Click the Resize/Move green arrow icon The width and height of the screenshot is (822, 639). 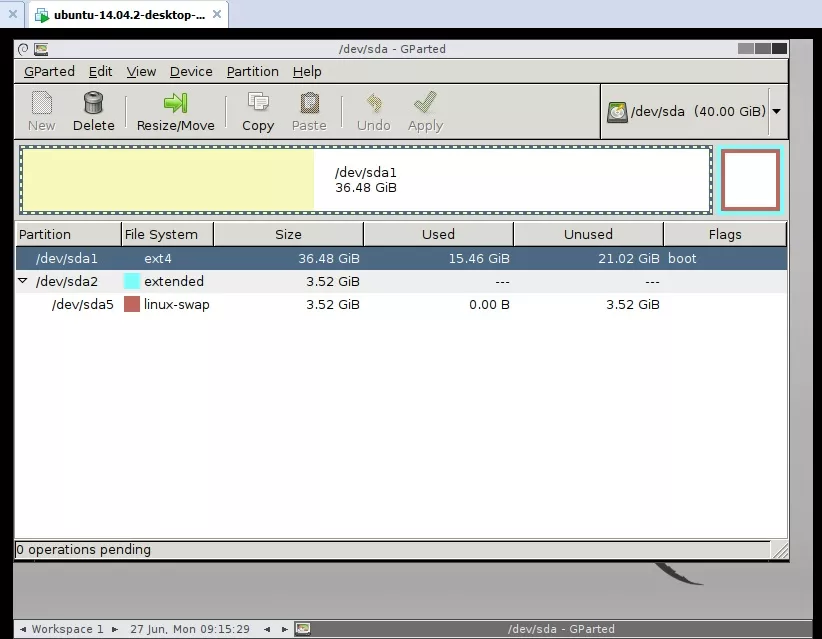tap(175, 103)
